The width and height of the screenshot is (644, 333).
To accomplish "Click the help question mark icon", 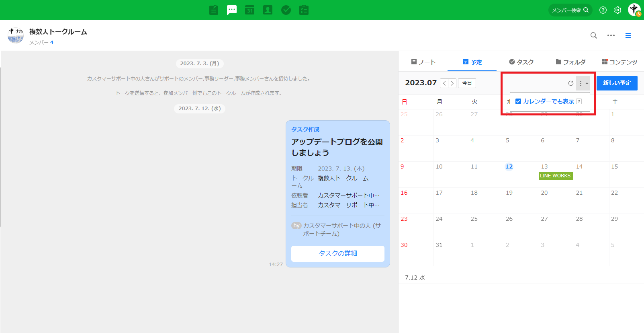I will click(603, 10).
